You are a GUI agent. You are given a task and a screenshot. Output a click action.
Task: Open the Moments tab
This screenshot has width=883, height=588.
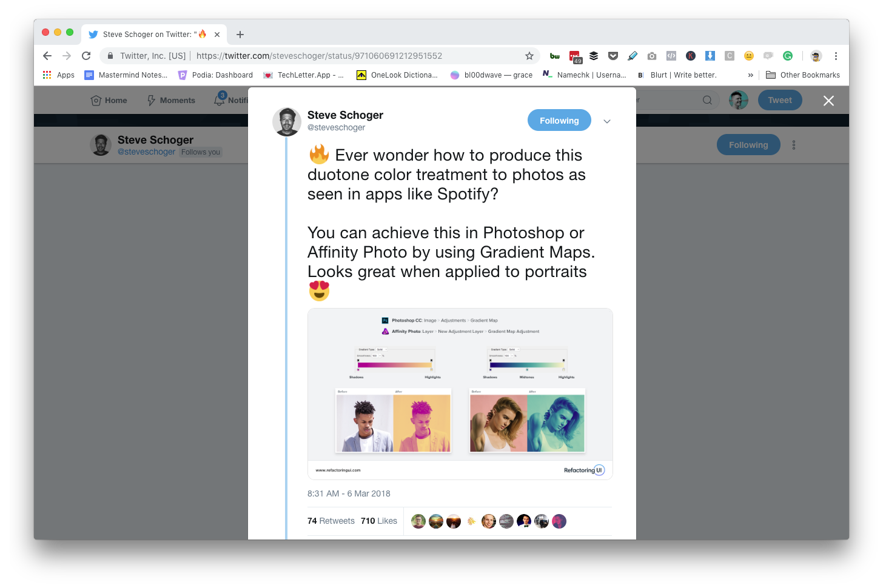pyautogui.click(x=171, y=100)
